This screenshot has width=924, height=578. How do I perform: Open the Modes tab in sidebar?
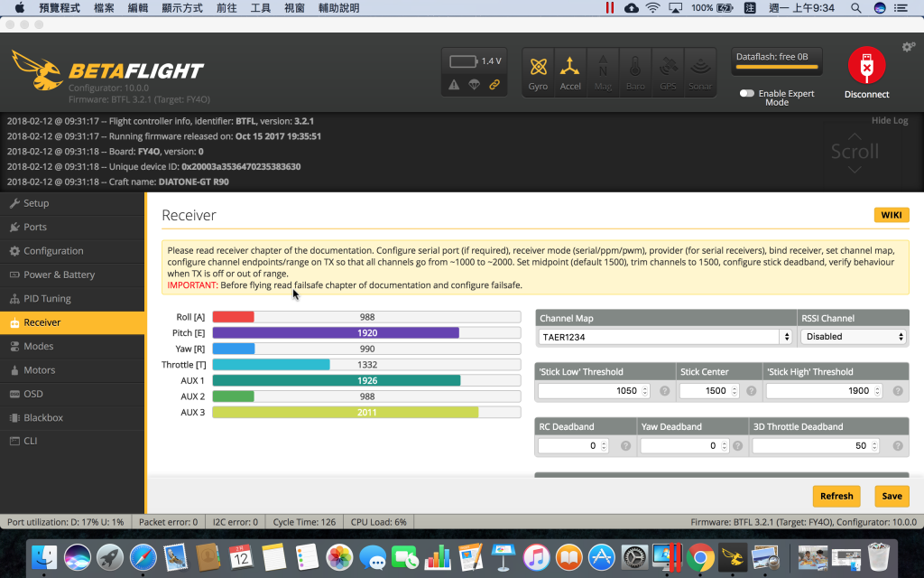tap(39, 347)
